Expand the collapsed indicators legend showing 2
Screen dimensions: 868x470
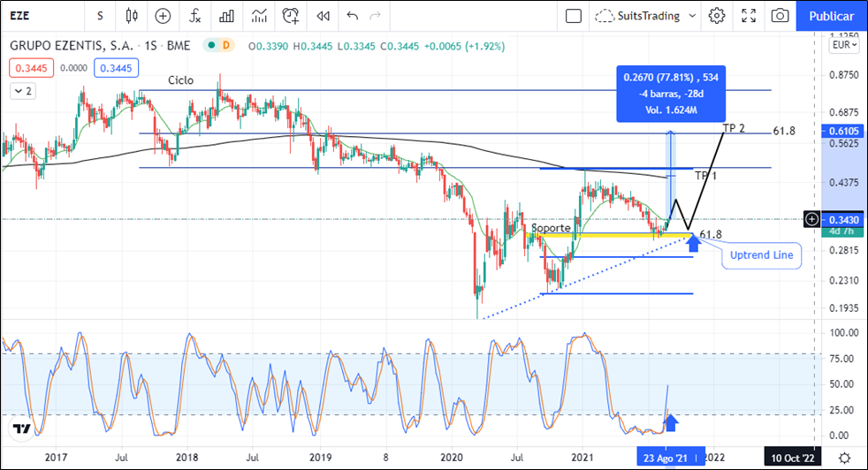22,90
